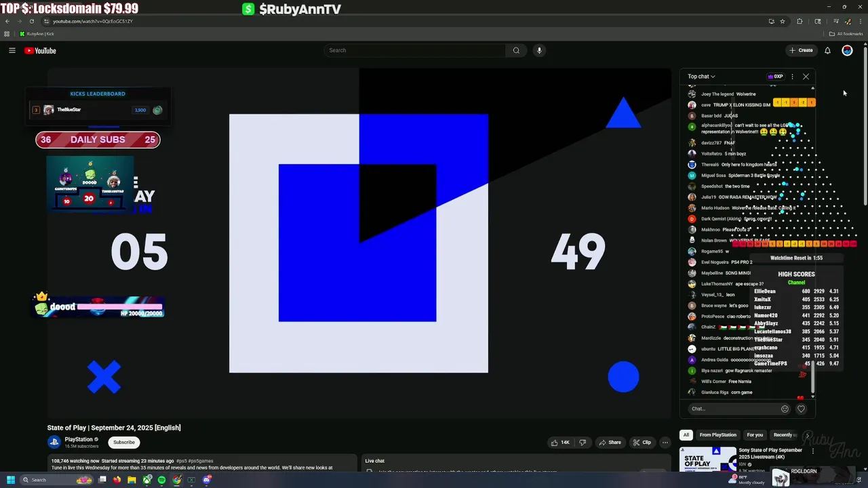Viewport: 868px width, 488px height.
Task: Like the video with thumbs up
Action: [x=560, y=443]
